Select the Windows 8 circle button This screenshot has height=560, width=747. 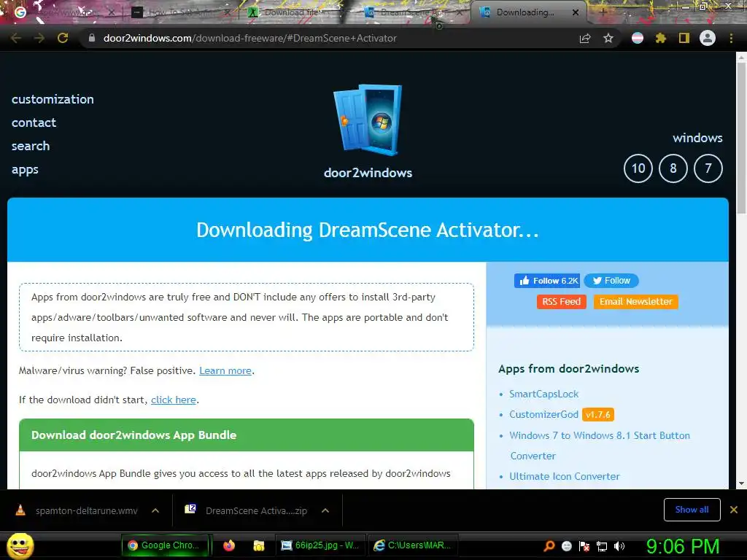(x=673, y=168)
